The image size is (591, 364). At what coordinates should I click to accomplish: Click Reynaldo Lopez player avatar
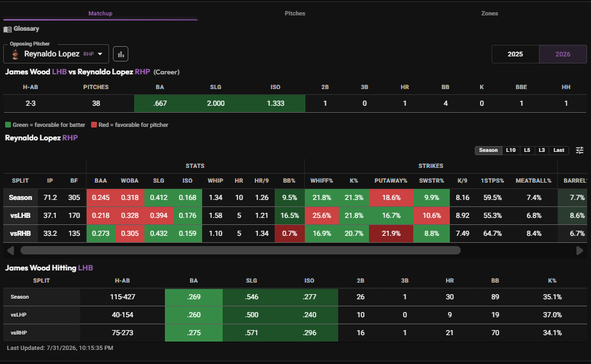pyautogui.click(x=15, y=54)
